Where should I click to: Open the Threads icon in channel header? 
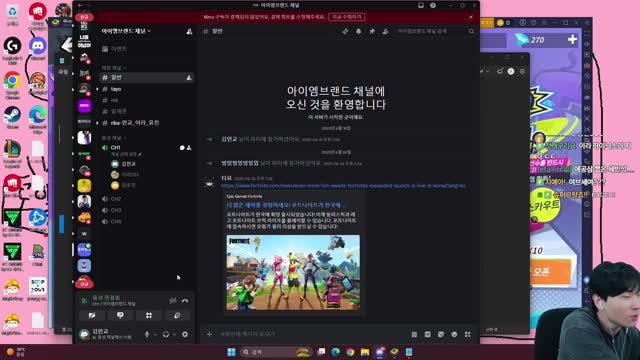[x=345, y=31]
